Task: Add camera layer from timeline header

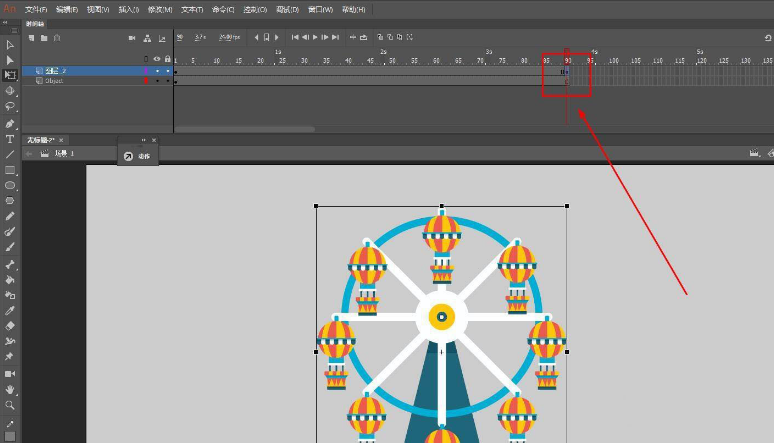Action: [x=132, y=38]
